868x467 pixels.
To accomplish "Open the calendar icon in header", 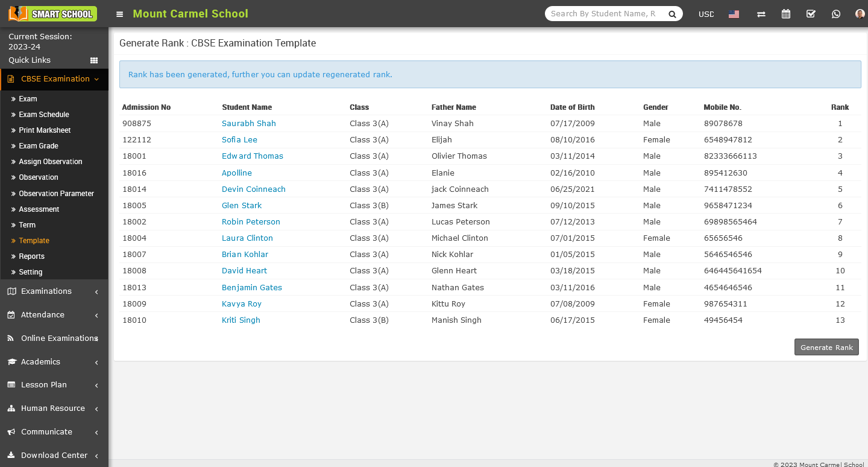I will click(x=786, y=14).
